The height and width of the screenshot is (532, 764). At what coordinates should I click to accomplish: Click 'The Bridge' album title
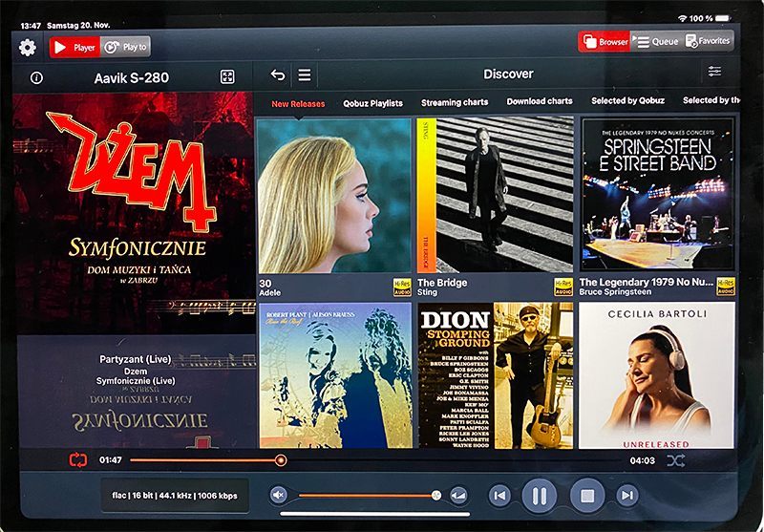[x=442, y=283]
